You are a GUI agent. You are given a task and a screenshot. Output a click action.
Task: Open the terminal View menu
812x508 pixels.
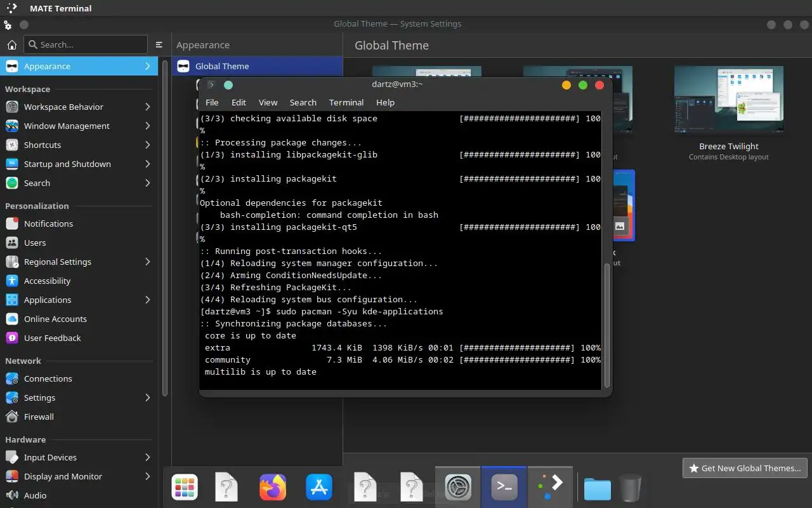pyautogui.click(x=268, y=102)
